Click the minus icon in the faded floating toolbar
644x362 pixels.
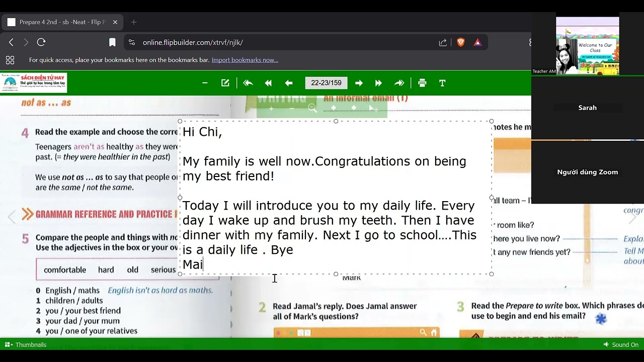(x=292, y=108)
